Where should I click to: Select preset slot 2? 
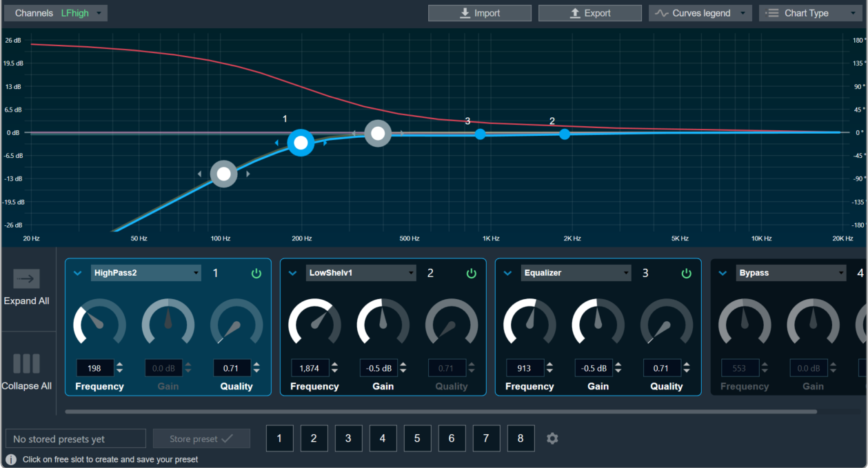314,438
